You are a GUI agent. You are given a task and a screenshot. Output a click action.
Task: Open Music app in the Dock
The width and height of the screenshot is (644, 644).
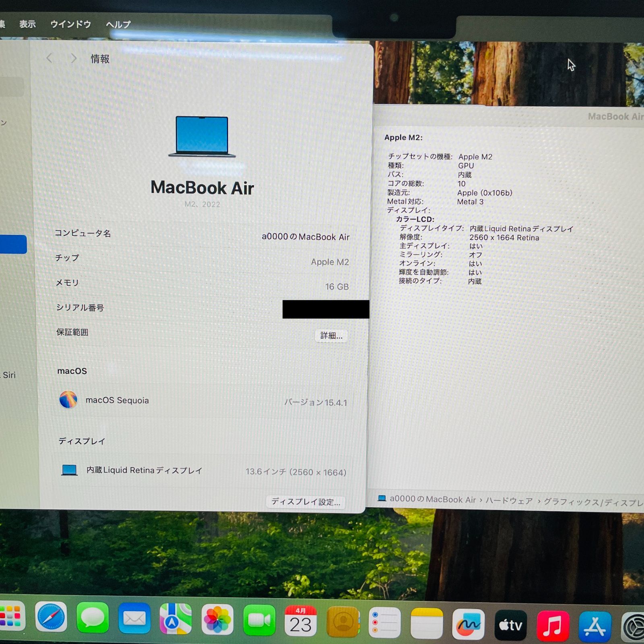pos(553,626)
